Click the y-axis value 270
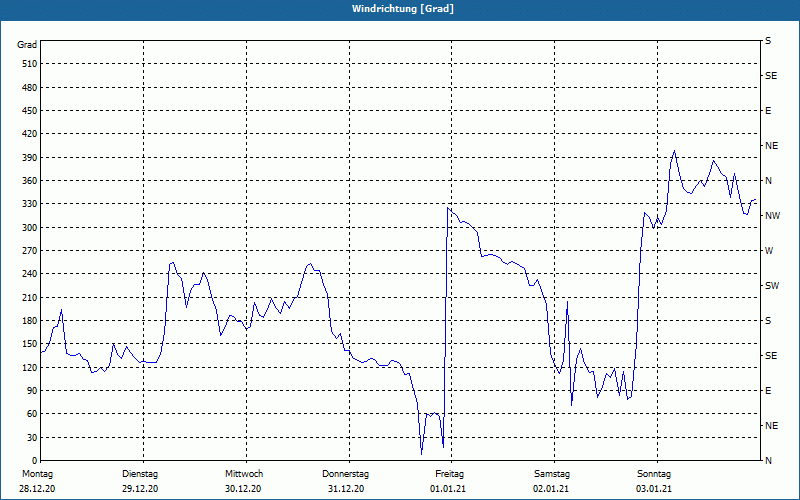 tap(30, 251)
